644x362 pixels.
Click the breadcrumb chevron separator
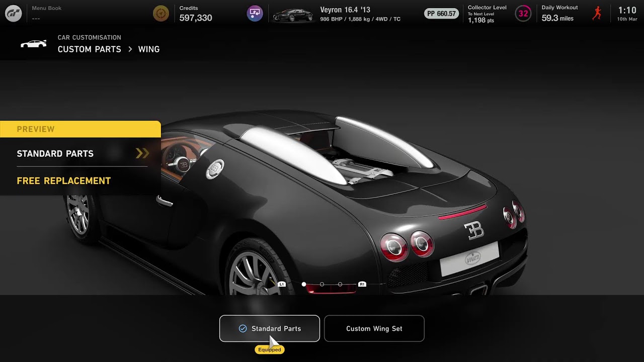tap(130, 49)
